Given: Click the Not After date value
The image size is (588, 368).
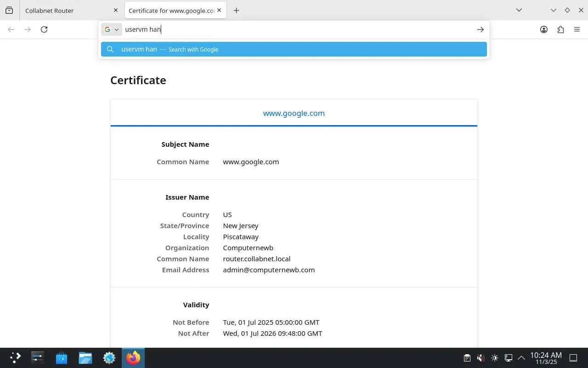Looking at the screenshot, I should (272, 333).
